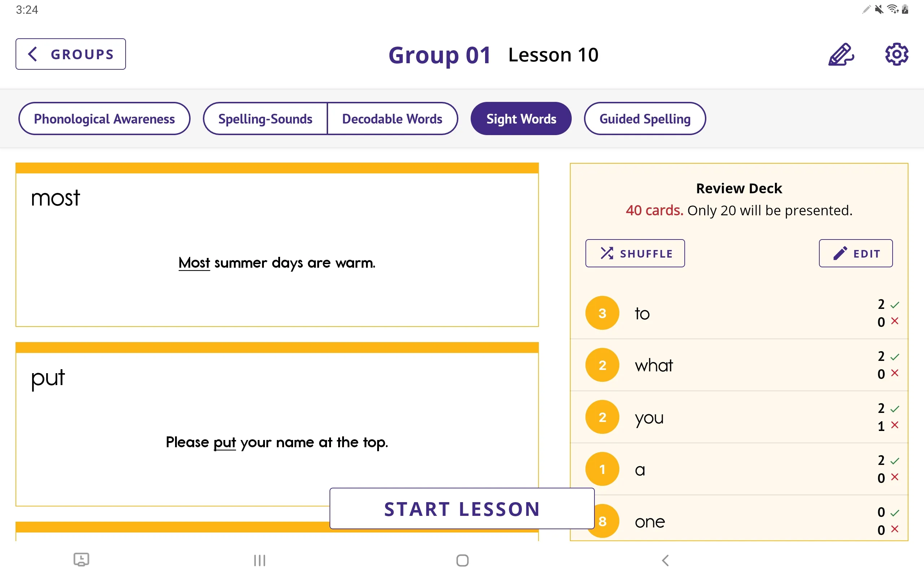Image resolution: width=924 pixels, height=578 pixels.
Task: Click the red X in 'what' row
Action: 895,373
